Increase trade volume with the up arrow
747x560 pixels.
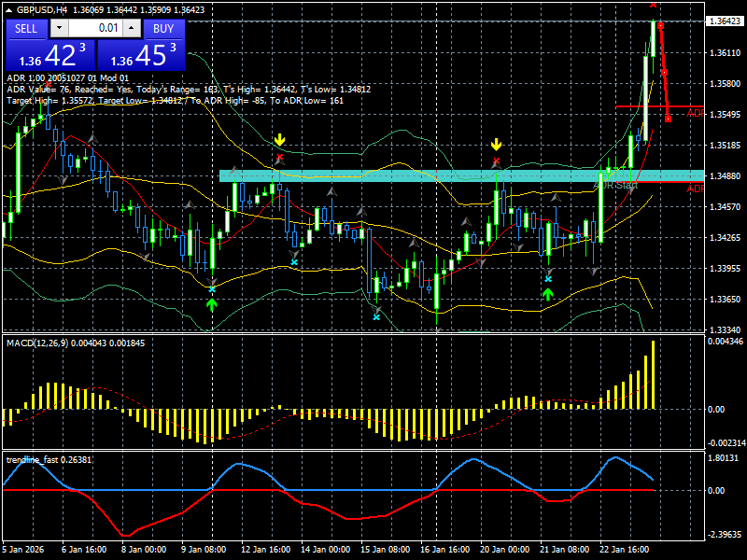(x=132, y=28)
